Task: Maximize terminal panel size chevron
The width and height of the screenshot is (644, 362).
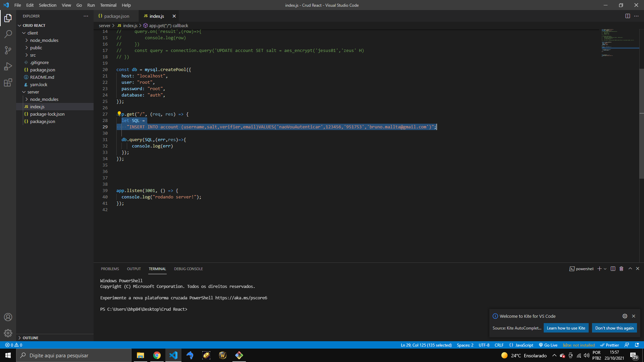Action: click(x=630, y=269)
